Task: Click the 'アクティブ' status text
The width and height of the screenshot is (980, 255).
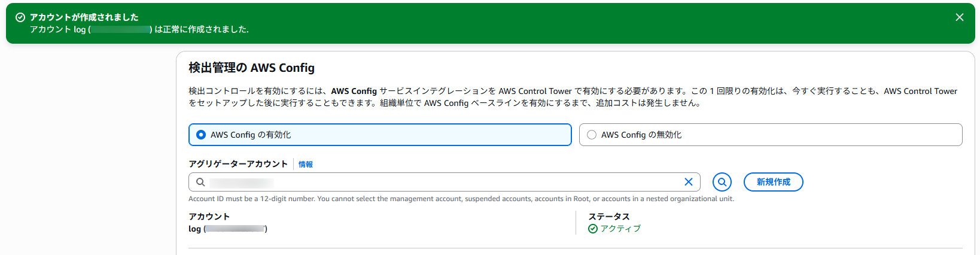Action: pyautogui.click(x=620, y=229)
